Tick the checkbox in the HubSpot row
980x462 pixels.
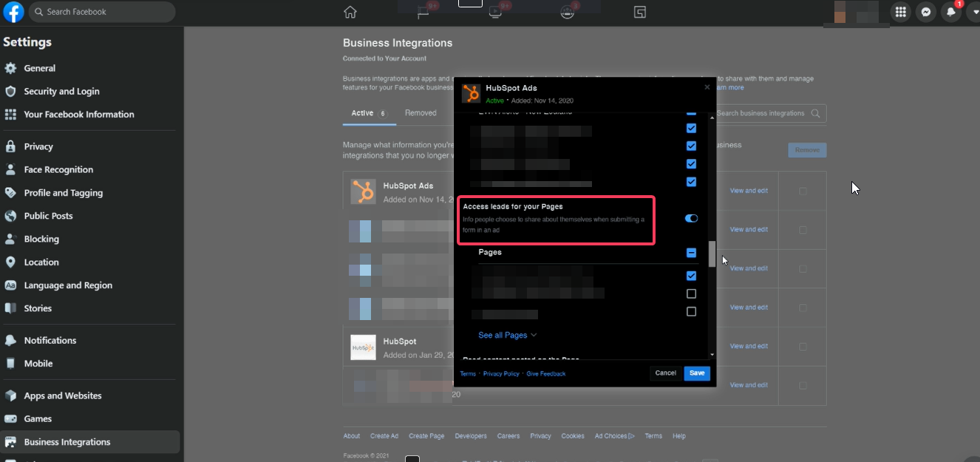pyautogui.click(x=803, y=346)
